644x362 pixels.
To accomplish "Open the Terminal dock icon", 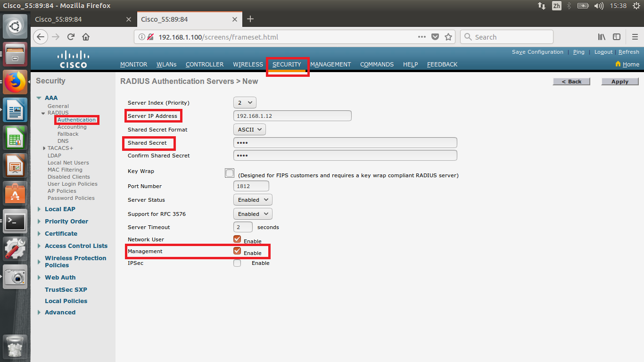I will (x=15, y=221).
